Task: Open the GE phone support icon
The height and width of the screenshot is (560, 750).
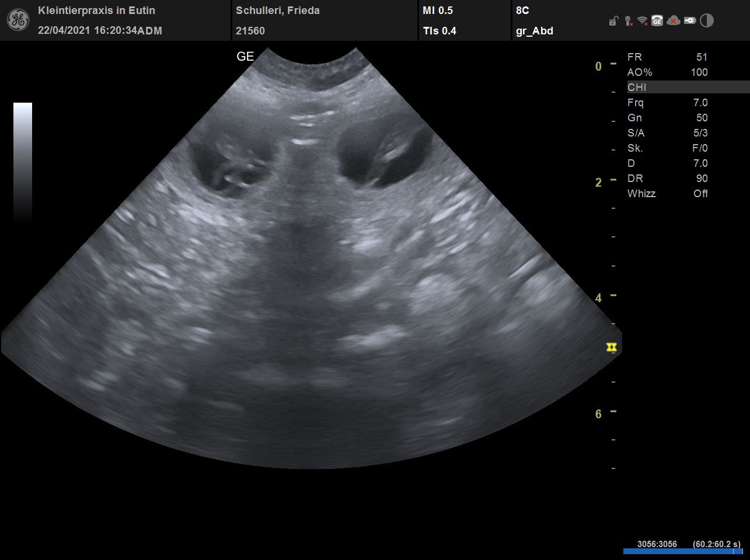Action: [x=657, y=21]
